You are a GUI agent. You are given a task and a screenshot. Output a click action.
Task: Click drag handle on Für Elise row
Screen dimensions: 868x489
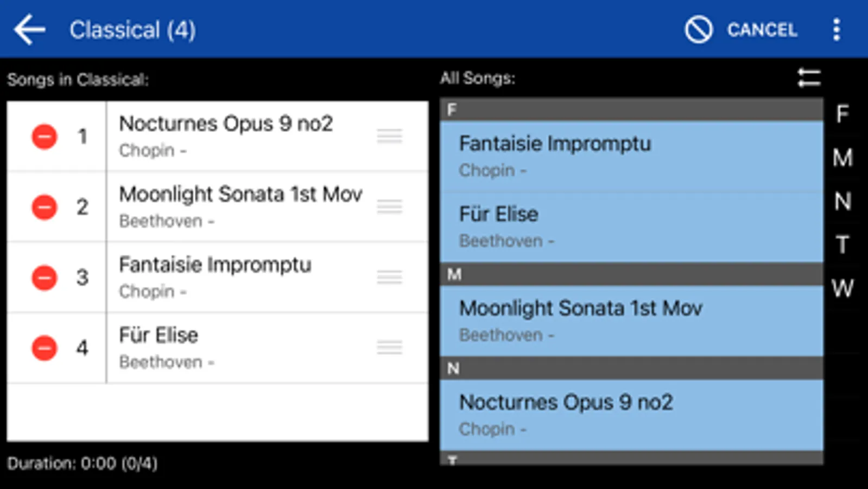coord(389,348)
